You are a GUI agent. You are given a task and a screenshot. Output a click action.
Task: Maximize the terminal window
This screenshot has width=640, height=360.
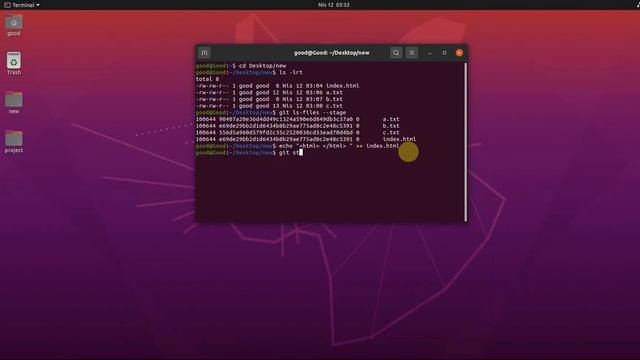tap(444, 53)
